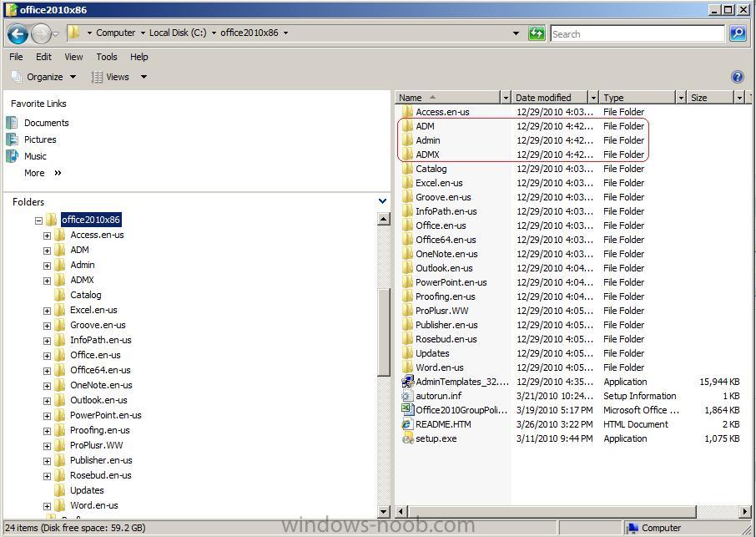This screenshot has width=756, height=537.
Task: Show More favorite links
Action: [43, 173]
